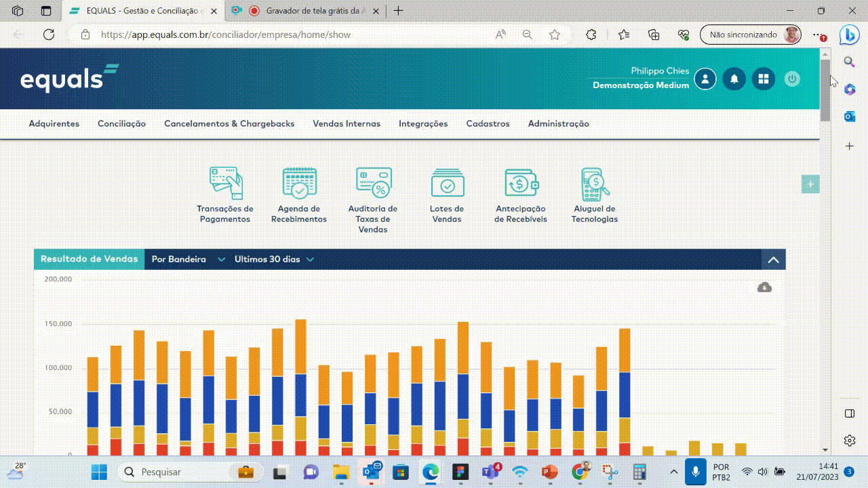Select the Cancelamentos & Chargebacks menu

(x=229, y=124)
